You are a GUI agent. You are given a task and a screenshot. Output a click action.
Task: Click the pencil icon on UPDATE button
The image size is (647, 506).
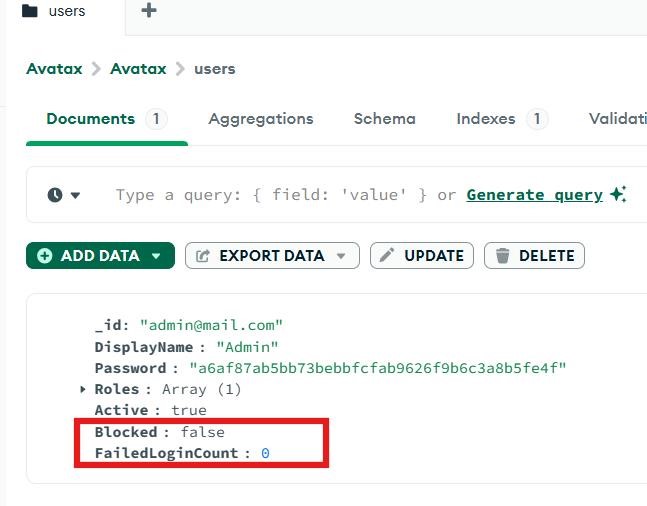387,256
